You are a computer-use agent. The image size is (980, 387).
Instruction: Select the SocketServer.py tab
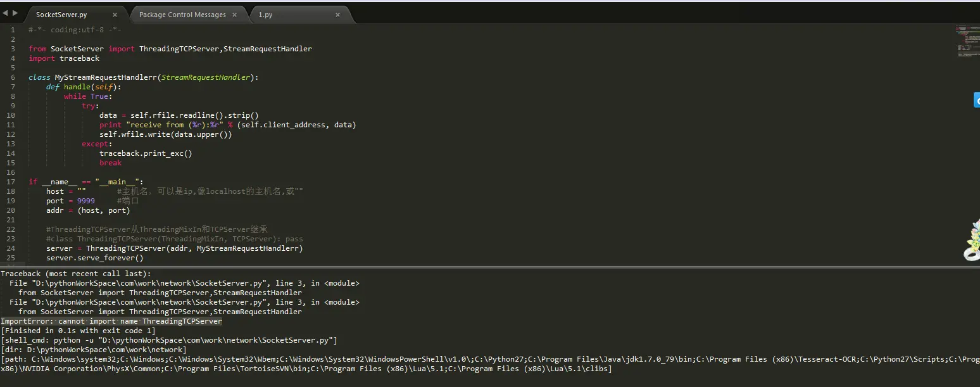point(61,15)
